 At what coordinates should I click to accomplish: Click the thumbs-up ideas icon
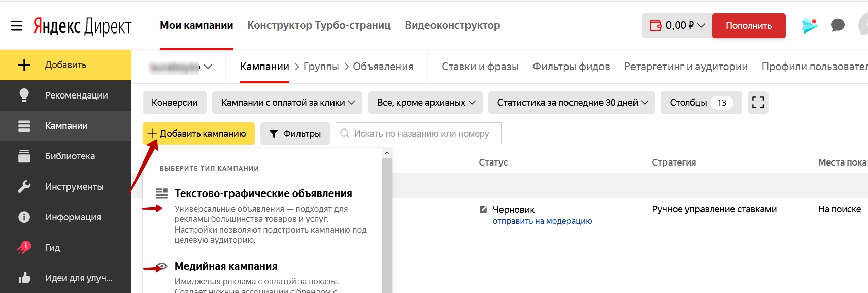(x=24, y=278)
